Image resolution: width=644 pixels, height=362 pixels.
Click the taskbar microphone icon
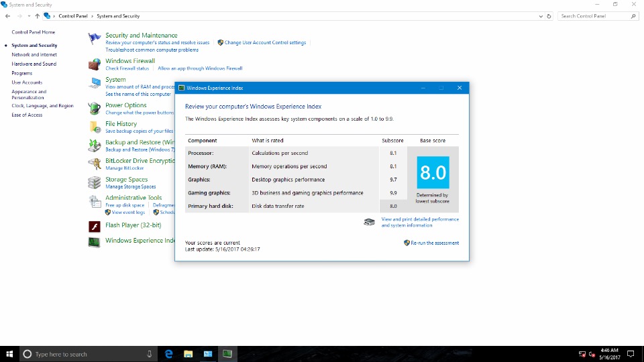tap(149, 354)
